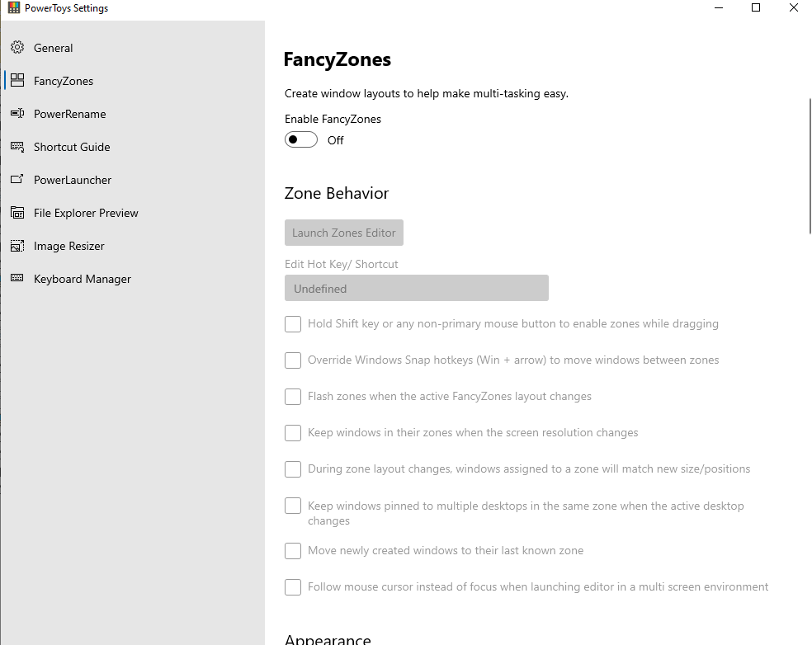Click the Launch Zones Editor button
Image resolution: width=812 pixels, height=645 pixels.
click(x=343, y=233)
